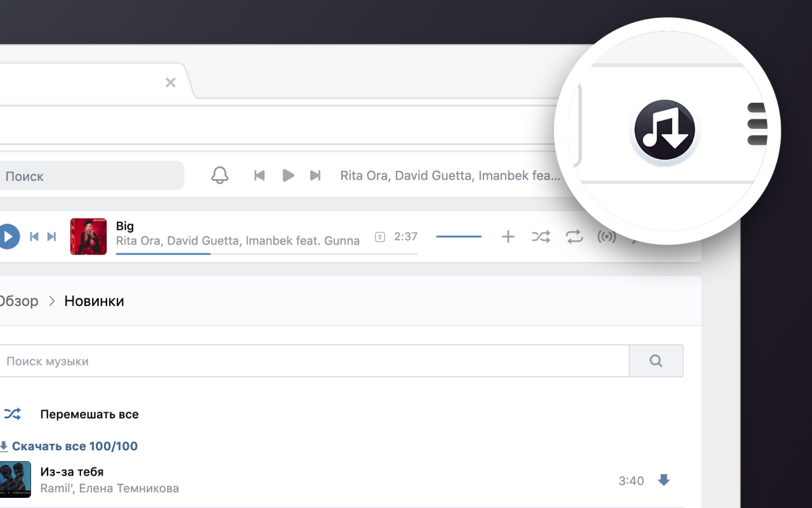Click the Поиск search field
This screenshot has width=812, height=508.
pyautogui.click(x=92, y=176)
